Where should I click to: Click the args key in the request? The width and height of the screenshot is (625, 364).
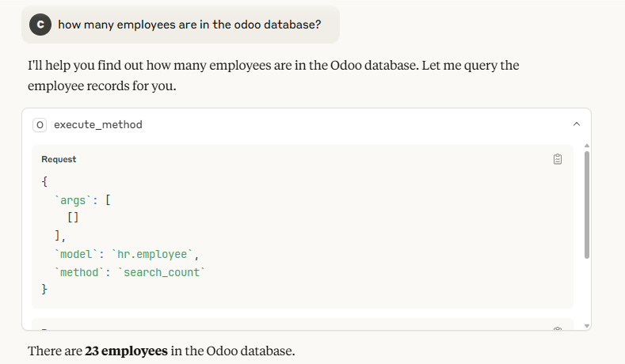pyautogui.click(x=74, y=199)
